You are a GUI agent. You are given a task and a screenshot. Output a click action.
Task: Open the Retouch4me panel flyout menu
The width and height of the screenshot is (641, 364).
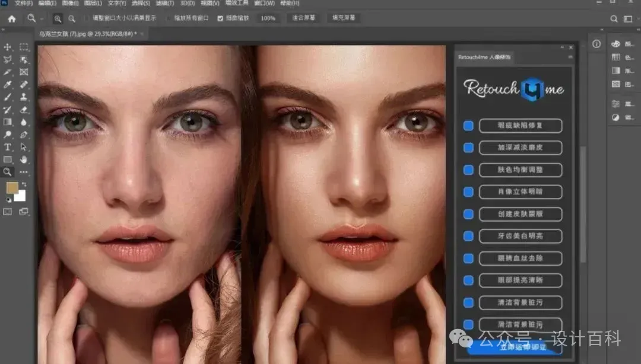[x=570, y=58]
